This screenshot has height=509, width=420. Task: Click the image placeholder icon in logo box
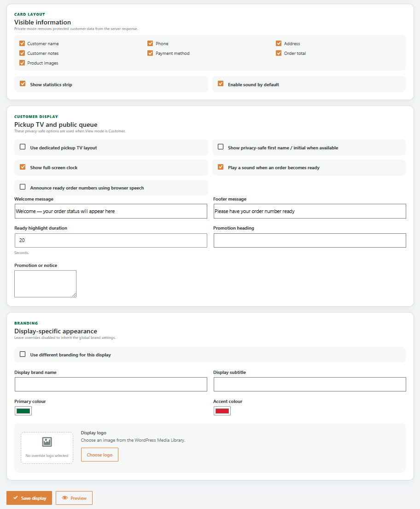(x=47, y=442)
